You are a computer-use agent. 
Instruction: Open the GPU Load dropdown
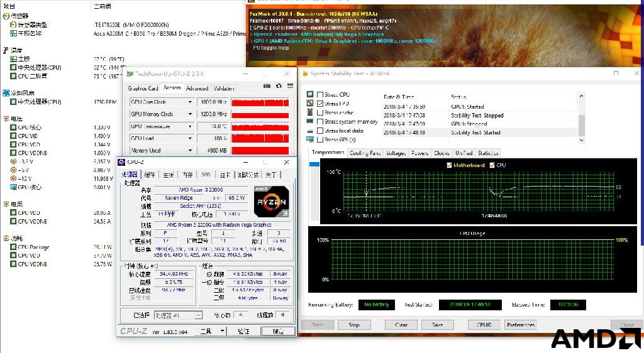(x=190, y=139)
